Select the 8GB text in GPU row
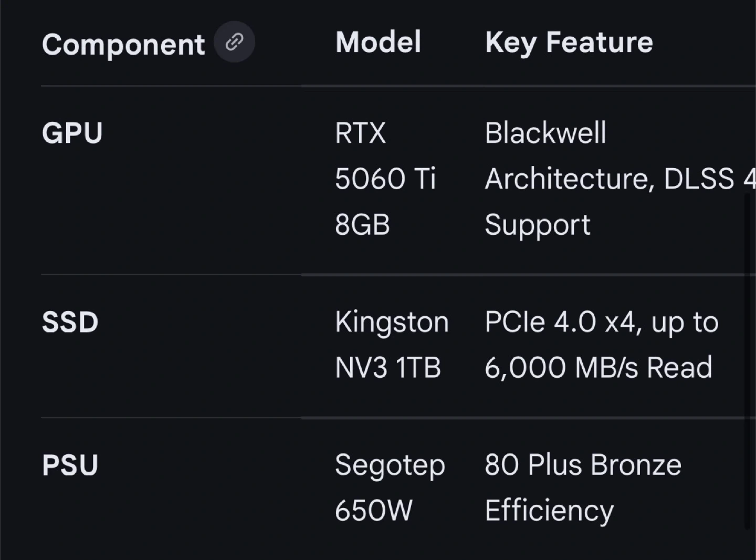This screenshot has width=756, height=560. [362, 225]
